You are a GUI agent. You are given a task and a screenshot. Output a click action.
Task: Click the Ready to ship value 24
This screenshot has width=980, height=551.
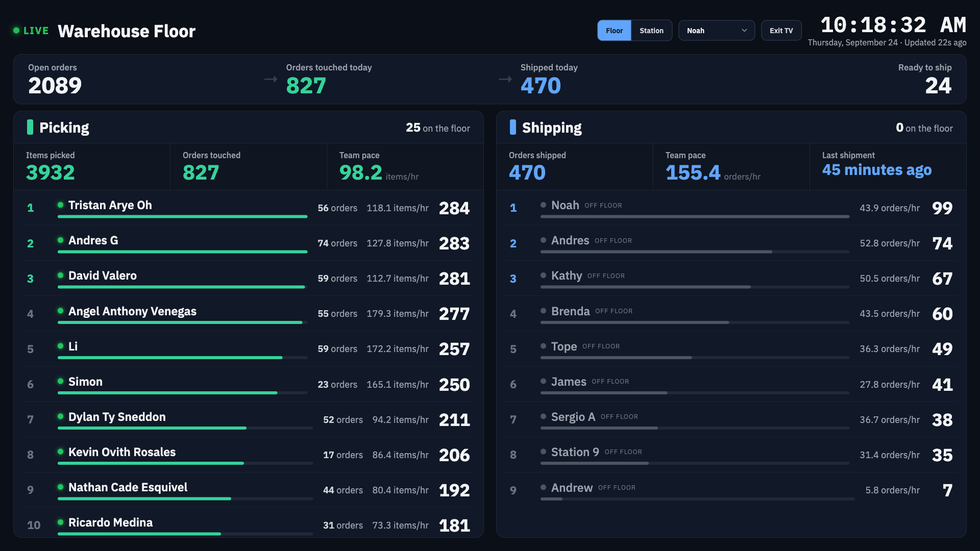point(938,86)
